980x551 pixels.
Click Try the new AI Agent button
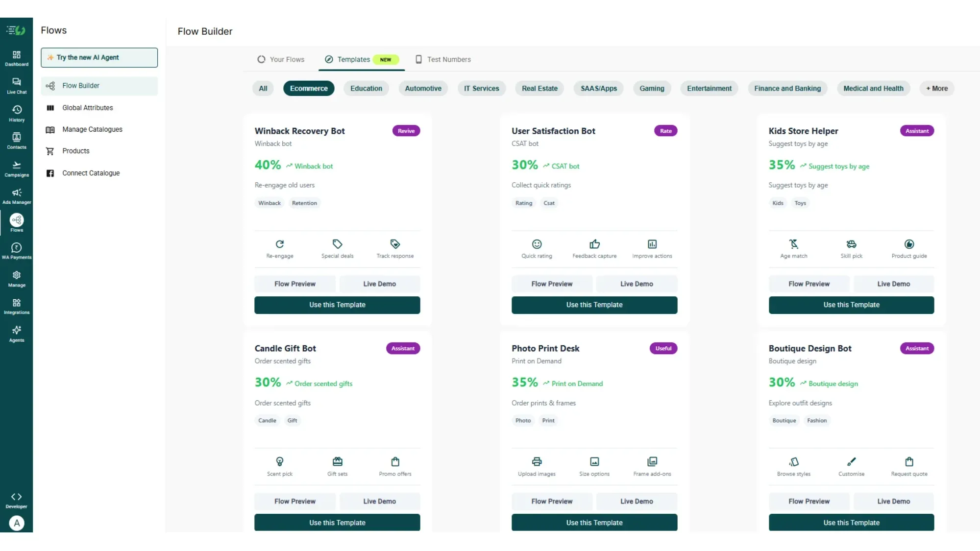[x=99, y=57]
